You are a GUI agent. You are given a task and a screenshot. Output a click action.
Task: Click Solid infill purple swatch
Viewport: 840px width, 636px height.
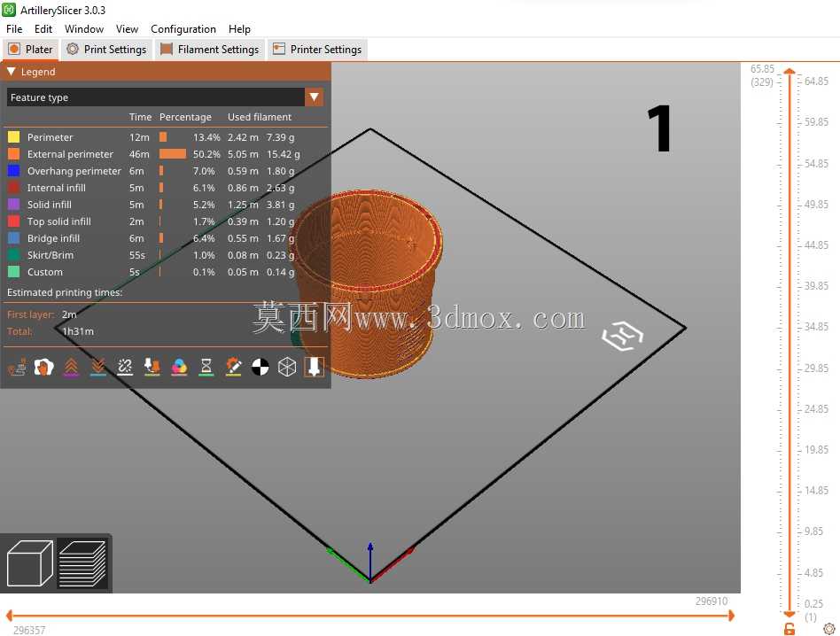coord(14,205)
